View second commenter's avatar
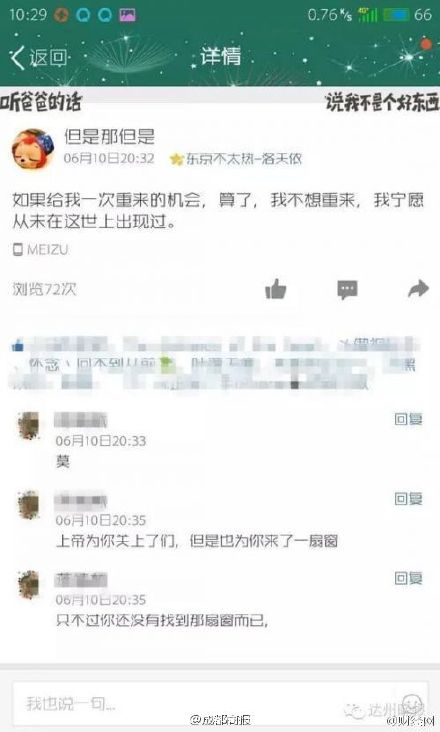 coord(29,505)
